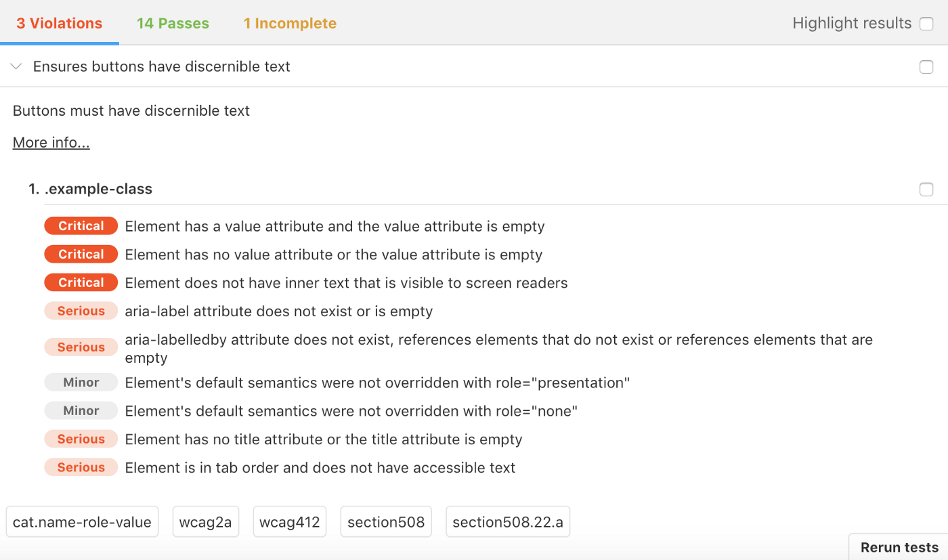
Task: Collapse the discernible text rule chevron
Action: 17,66
